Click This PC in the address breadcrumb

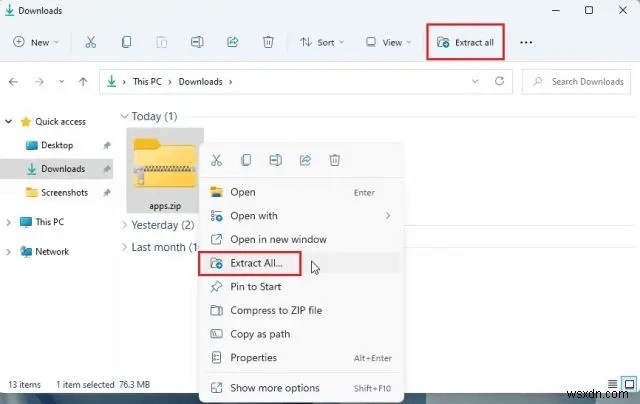click(x=147, y=82)
